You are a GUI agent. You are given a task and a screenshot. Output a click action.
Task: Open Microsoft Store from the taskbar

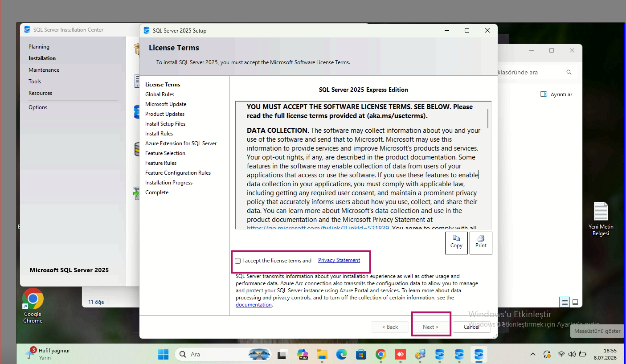click(x=361, y=355)
